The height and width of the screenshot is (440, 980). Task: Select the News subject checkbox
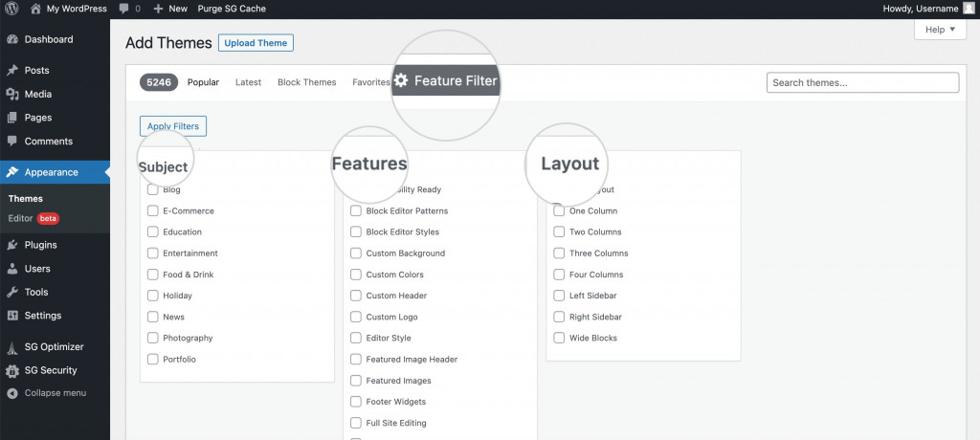152,317
